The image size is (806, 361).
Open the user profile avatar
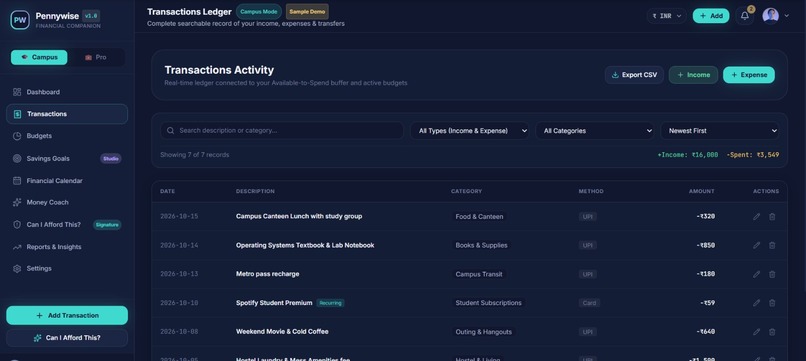pos(770,16)
